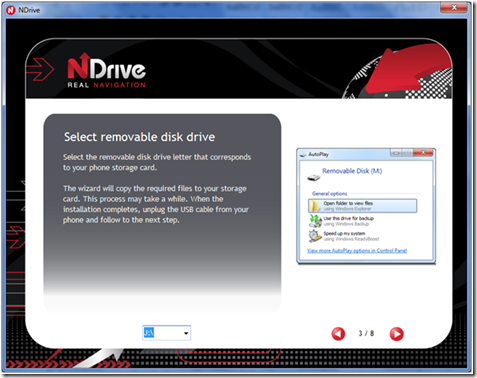Close the NDrive installer window
The image size is (477, 378).
tap(454, 7)
